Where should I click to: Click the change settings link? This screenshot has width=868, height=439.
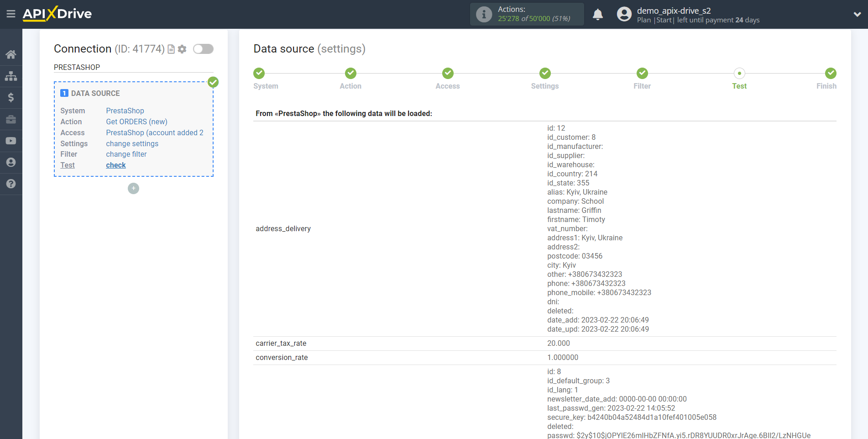pos(132,143)
